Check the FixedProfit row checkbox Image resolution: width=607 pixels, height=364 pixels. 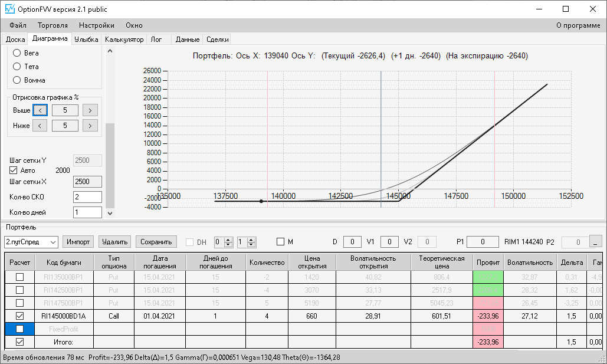(x=19, y=329)
